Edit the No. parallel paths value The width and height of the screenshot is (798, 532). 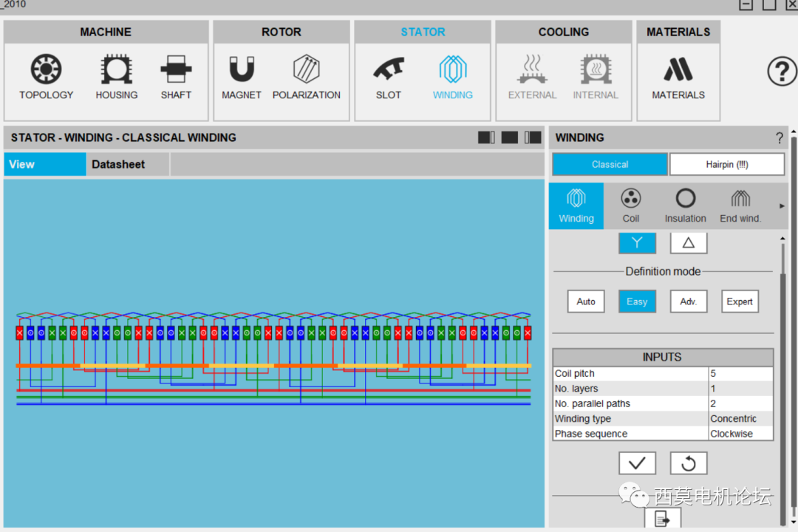(x=741, y=403)
